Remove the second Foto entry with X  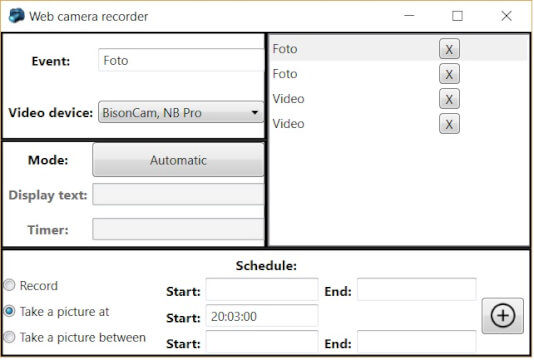coord(449,74)
